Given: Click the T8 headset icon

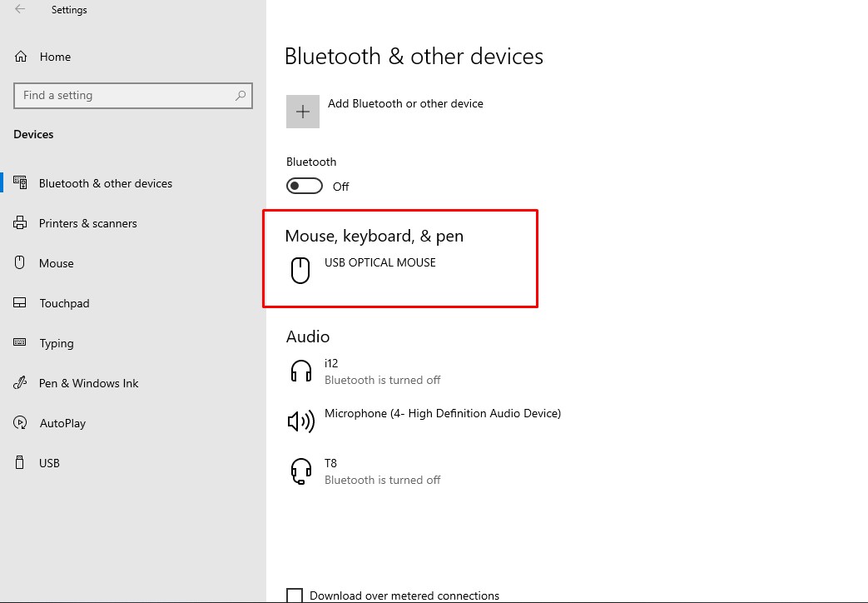Looking at the screenshot, I should [301, 471].
